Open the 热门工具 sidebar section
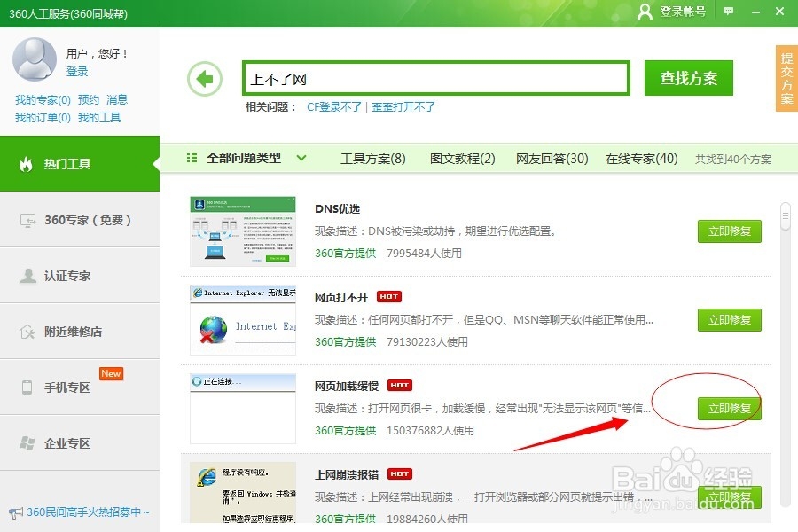This screenshot has width=798, height=532. (x=80, y=164)
